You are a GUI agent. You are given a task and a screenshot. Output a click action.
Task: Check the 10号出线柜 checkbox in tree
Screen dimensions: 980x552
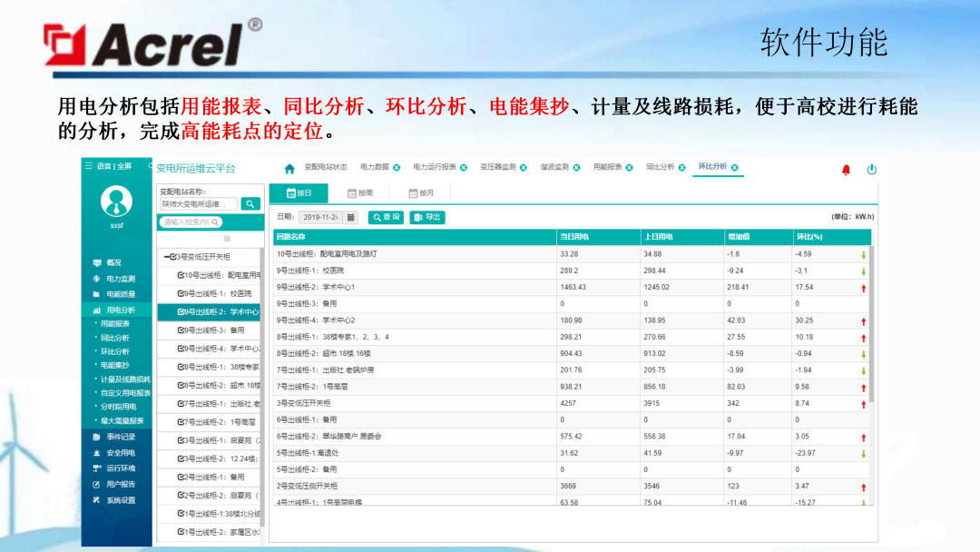(x=181, y=274)
